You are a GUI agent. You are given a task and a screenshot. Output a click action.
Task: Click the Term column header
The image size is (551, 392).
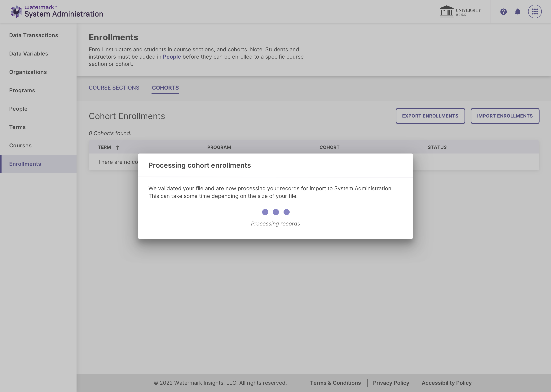pyautogui.click(x=104, y=147)
